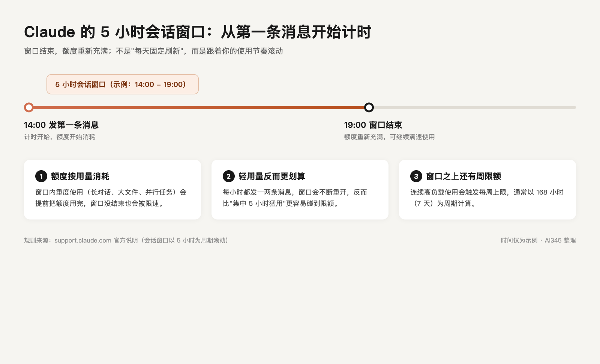Click the 19:00 window end marker

pyautogui.click(x=369, y=108)
